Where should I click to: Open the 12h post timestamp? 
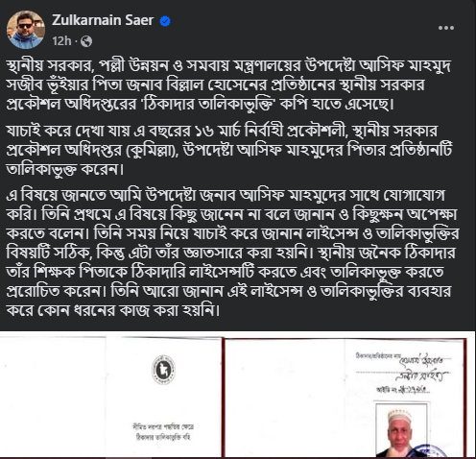pos(61,41)
